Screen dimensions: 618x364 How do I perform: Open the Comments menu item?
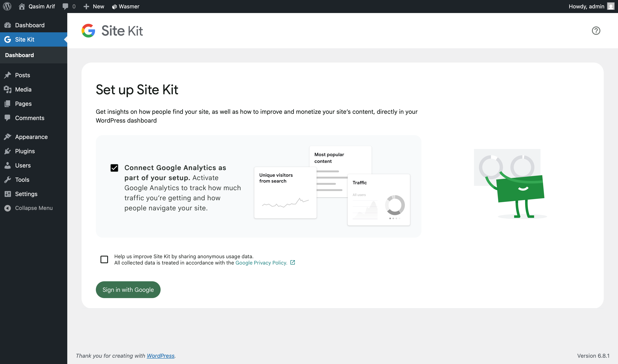(x=34, y=118)
